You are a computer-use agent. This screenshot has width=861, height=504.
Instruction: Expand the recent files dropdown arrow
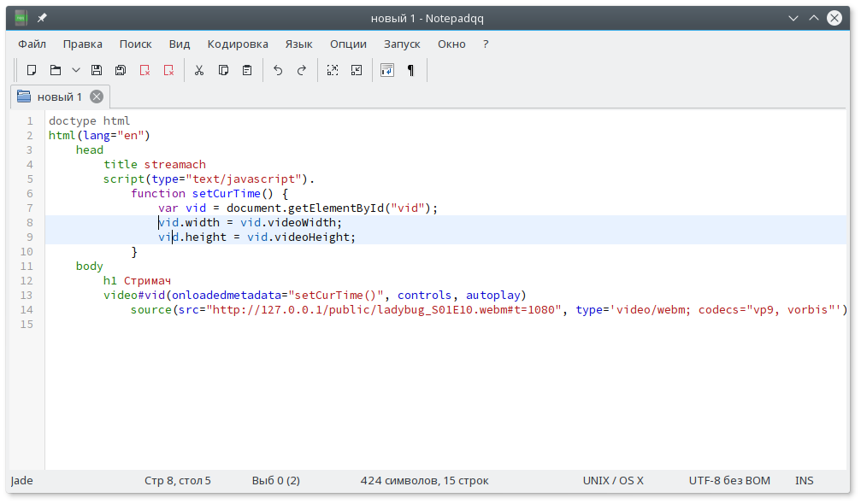click(x=76, y=70)
